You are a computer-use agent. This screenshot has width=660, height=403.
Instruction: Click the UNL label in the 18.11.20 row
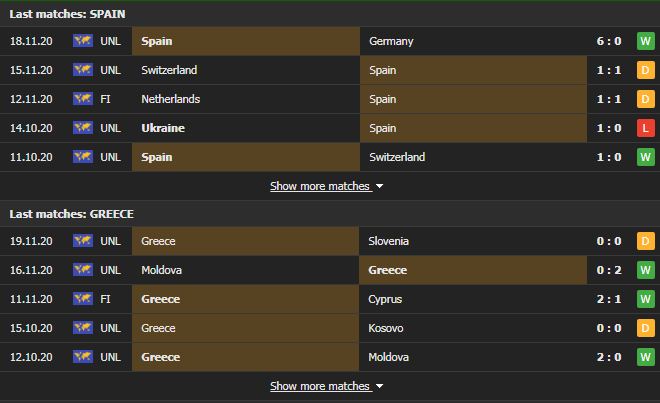click(x=111, y=41)
